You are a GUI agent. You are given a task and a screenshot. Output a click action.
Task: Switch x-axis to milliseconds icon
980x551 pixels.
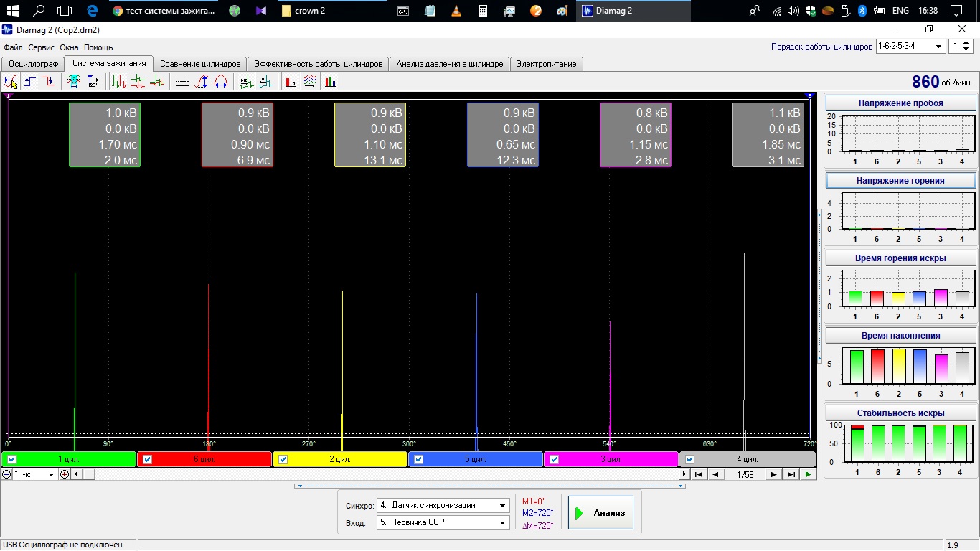click(x=246, y=82)
